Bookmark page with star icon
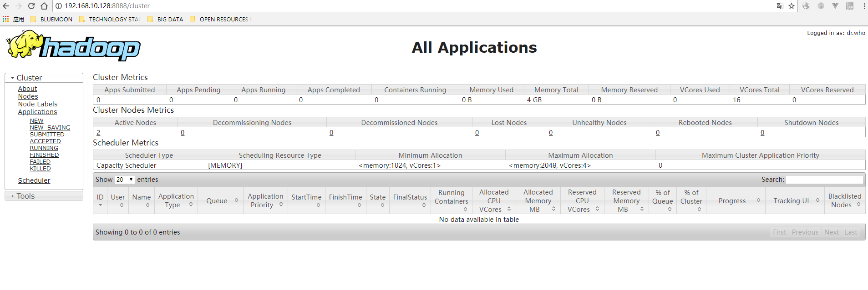This screenshot has height=290, width=868. click(792, 6)
